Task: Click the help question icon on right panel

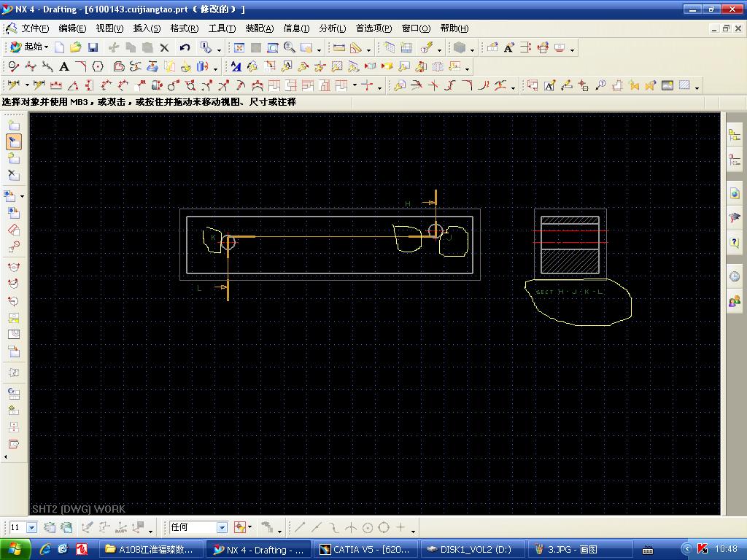Action: pyautogui.click(x=735, y=242)
